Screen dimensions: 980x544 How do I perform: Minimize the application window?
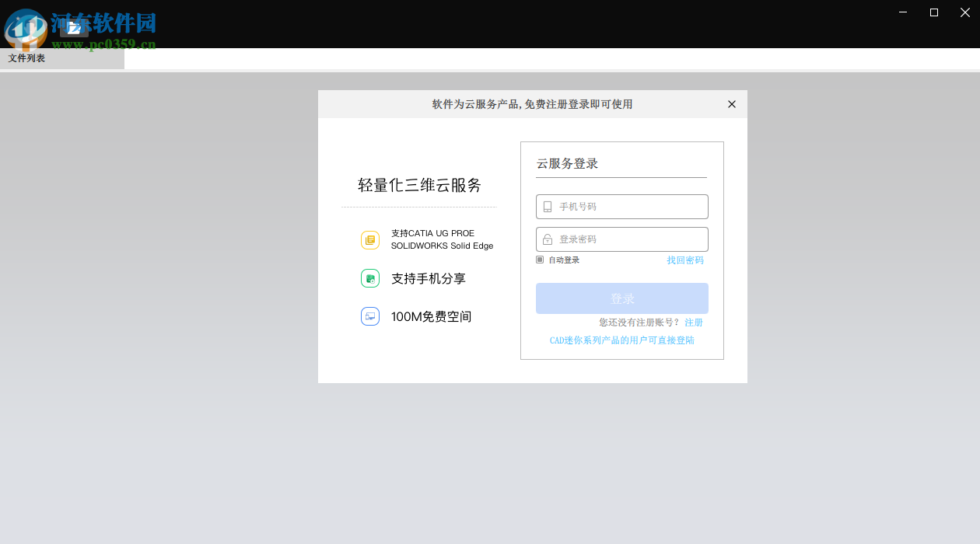coord(902,12)
